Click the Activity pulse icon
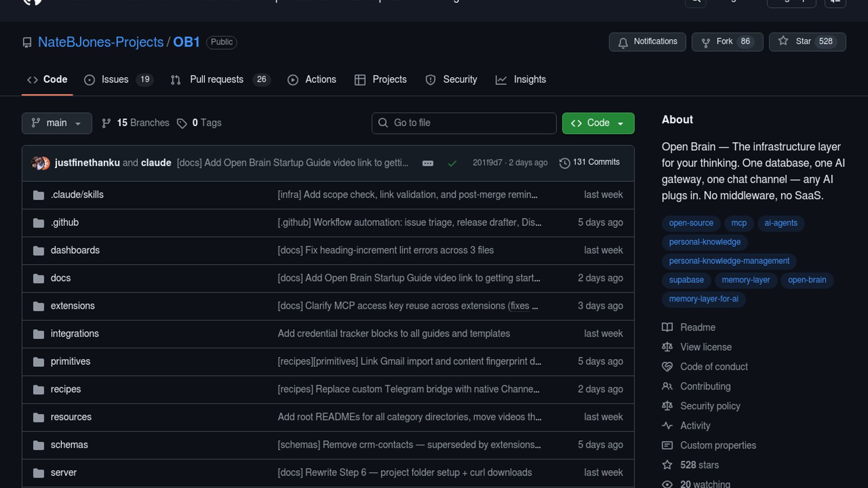Image resolution: width=868 pixels, height=488 pixels. [x=667, y=426]
